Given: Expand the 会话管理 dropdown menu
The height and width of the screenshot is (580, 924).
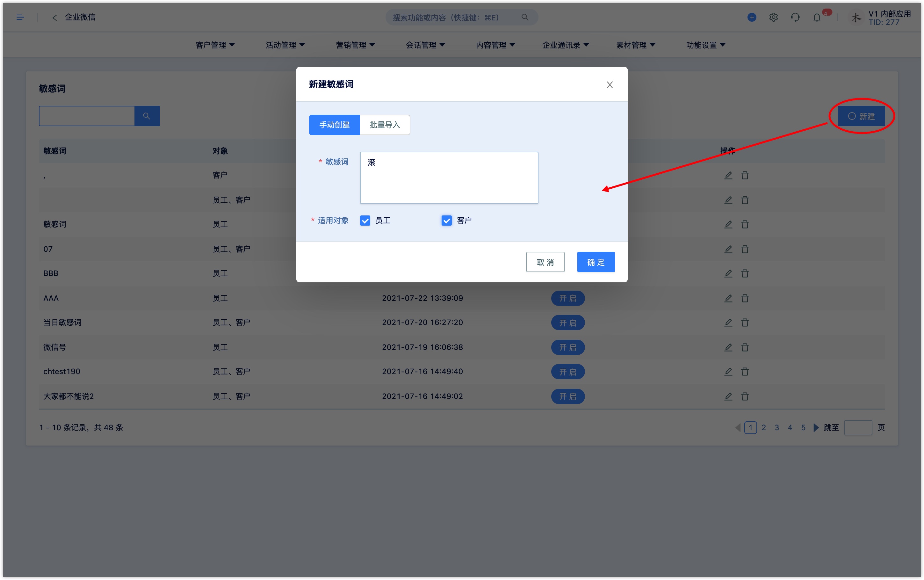Looking at the screenshot, I should [x=426, y=45].
